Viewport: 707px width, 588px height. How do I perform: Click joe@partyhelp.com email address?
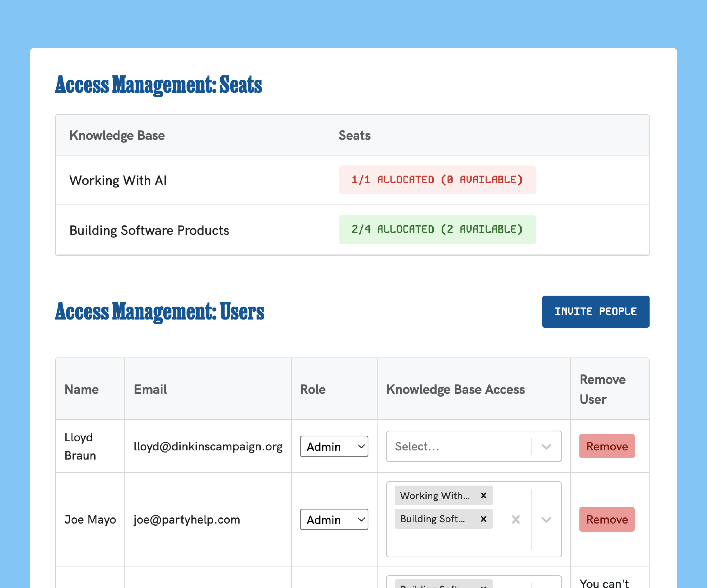pyautogui.click(x=187, y=520)
